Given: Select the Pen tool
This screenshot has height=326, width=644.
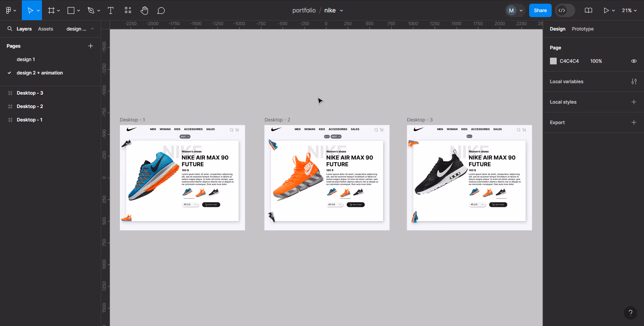Looking at the screenshot, I should (x=91, y=10).
